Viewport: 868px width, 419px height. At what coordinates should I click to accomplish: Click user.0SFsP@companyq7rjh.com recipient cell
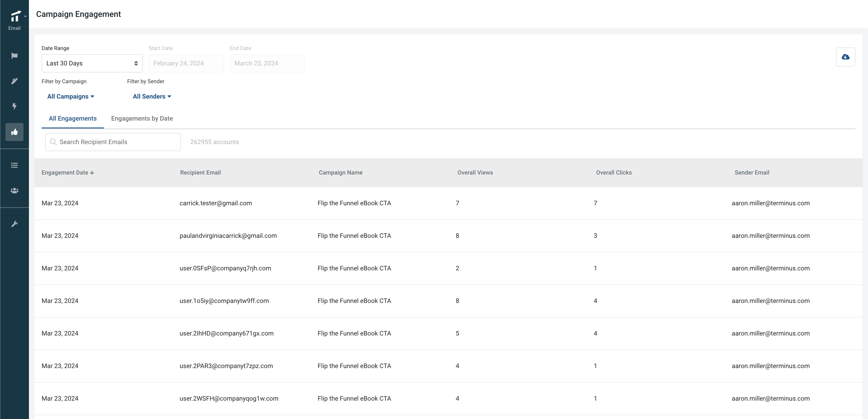point(225,268)
